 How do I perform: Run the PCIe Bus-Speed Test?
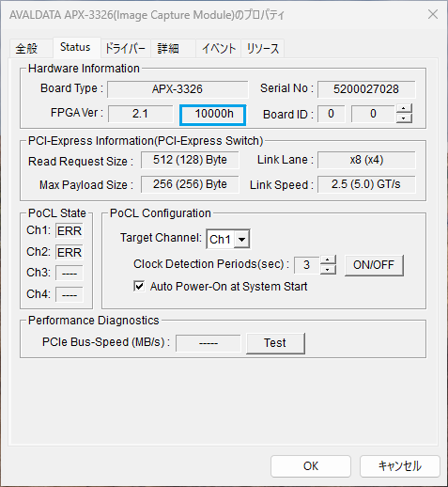(275, 343)
